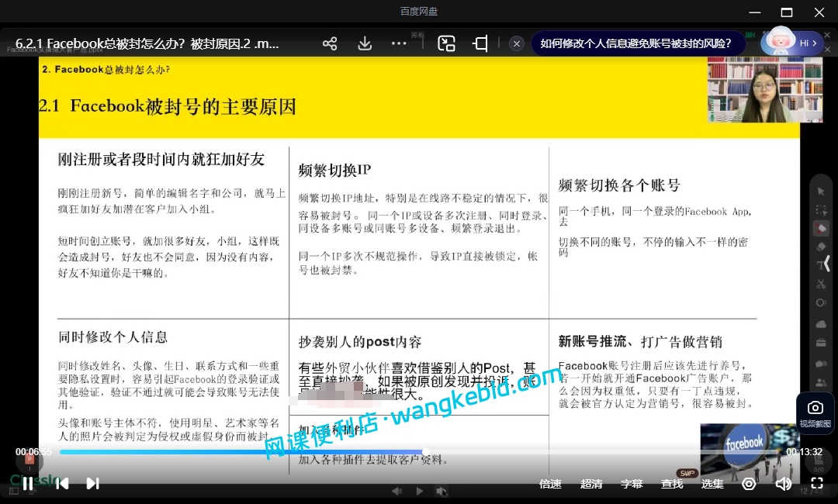Click slide title 2.1 Facebook被封号的主要原因

[x=168, y=106]
